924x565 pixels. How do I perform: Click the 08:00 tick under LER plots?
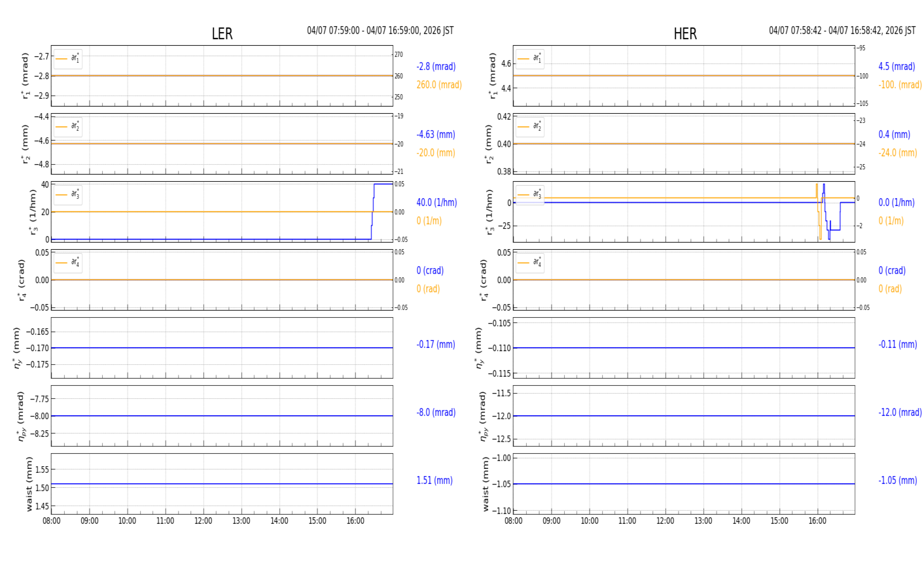click(x=52, y=521)
